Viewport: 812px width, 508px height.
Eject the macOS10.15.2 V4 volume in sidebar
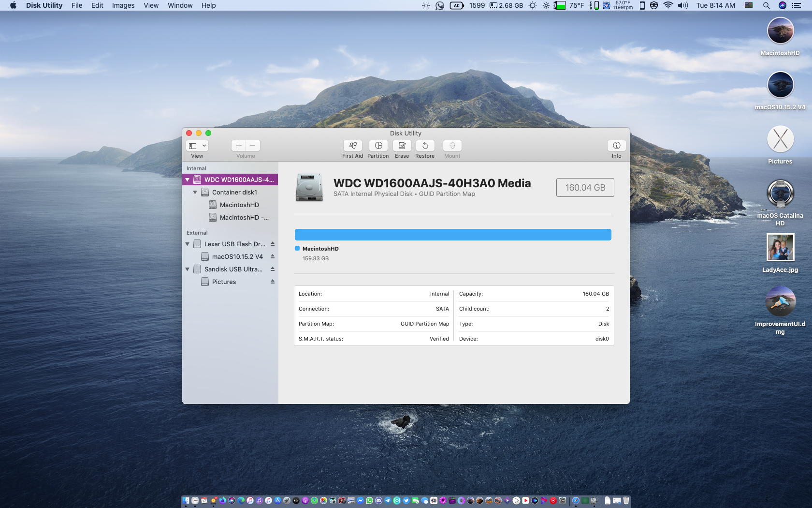[x=273, y=256]
